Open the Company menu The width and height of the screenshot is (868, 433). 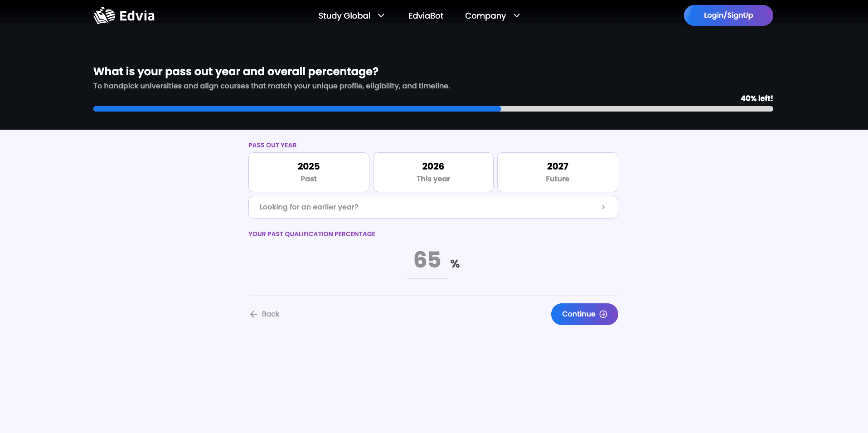point(485,16)
